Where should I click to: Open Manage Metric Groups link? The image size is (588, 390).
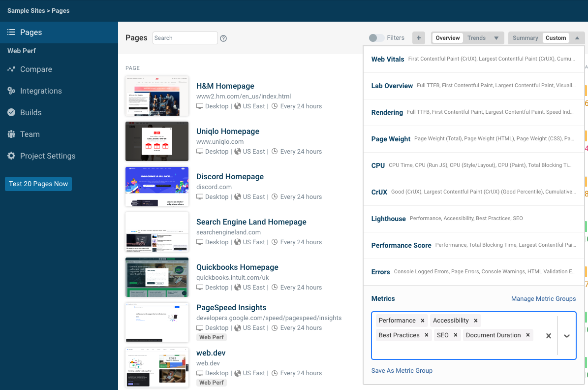coord(543,299)
